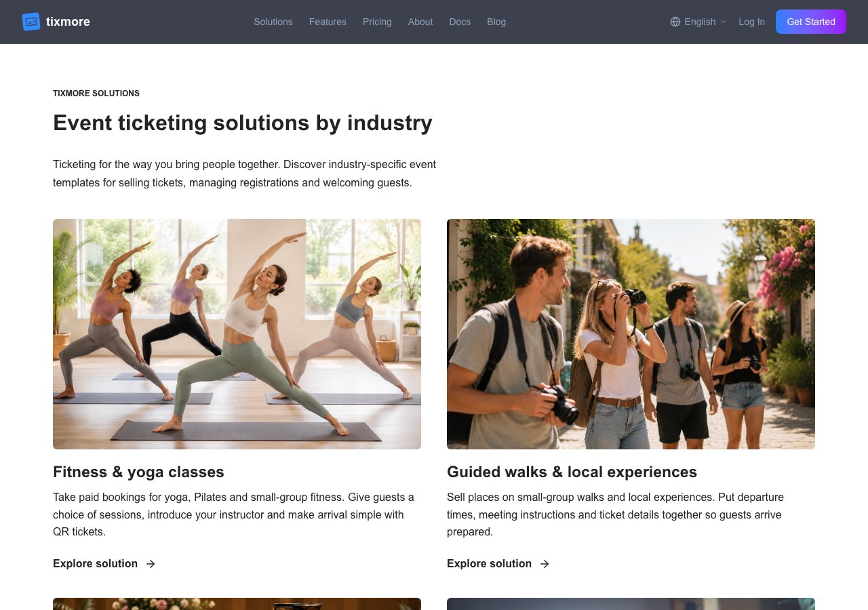Navigate to the Blog
868x610 pixels.
(496, 22)
